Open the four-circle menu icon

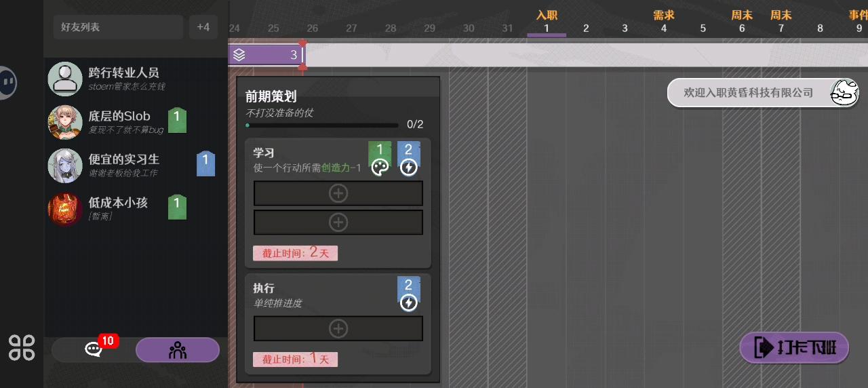(22, 347)
